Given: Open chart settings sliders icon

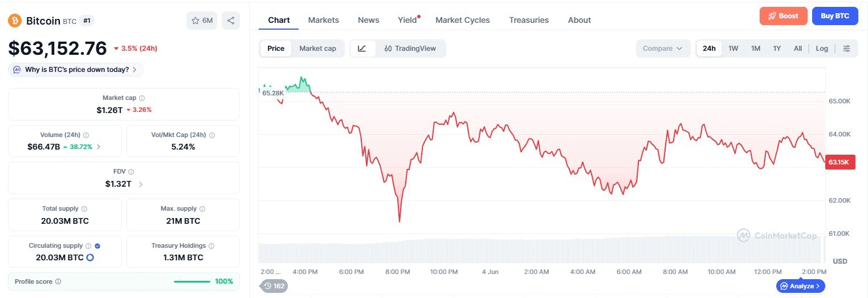Looking at the screenshot, I should 846,49.
